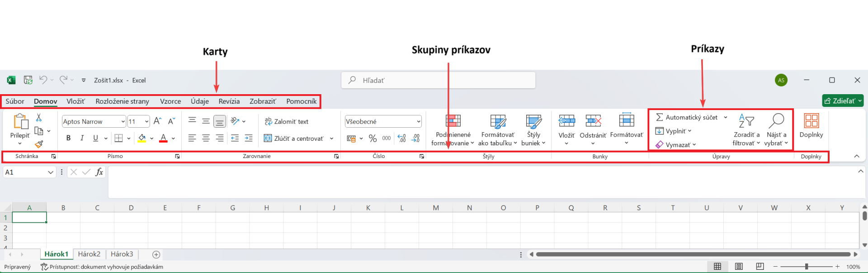Viewport: 868px width, 273px height.
Task: Open the Vyplniť dropdown
Action: point(674,131)
